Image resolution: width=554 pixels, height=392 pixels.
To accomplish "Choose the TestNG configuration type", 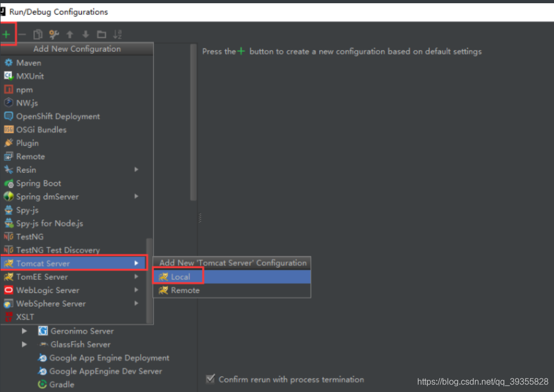I will coord(73,237).
